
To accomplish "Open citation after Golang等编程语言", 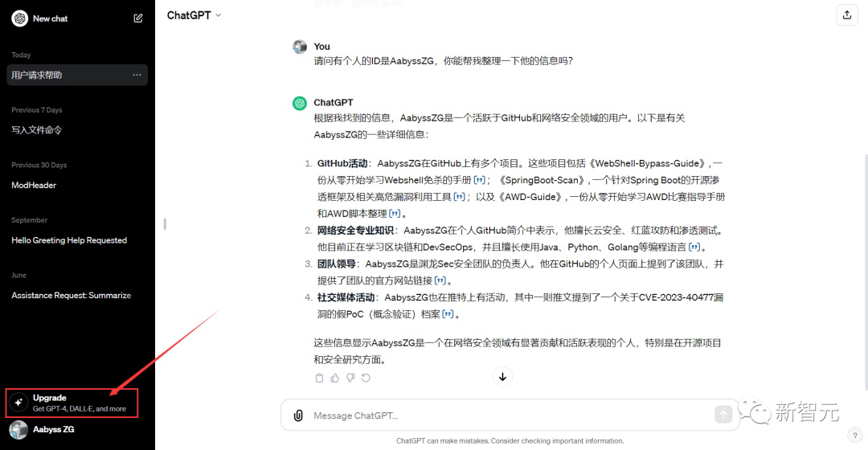I will (694, 247).
